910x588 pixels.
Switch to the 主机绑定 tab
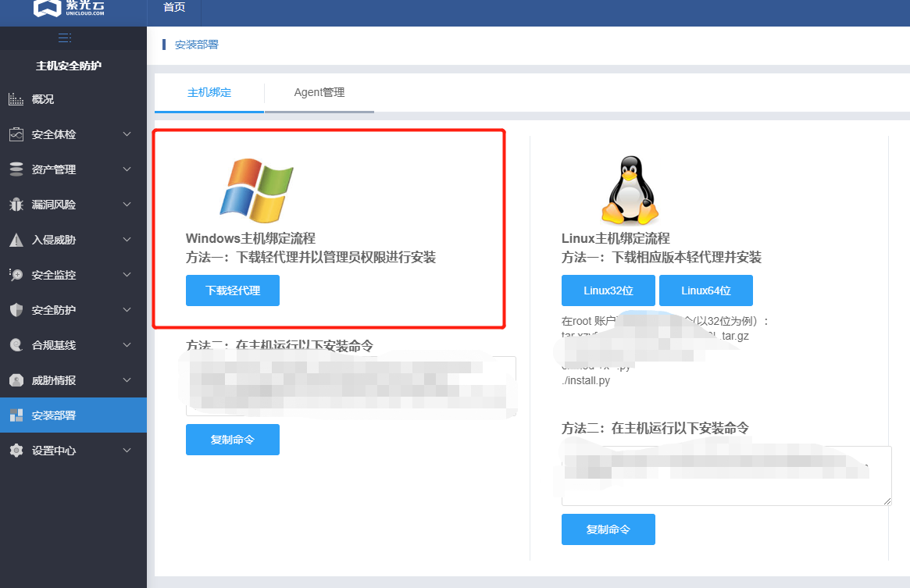(x=209, y=92)
